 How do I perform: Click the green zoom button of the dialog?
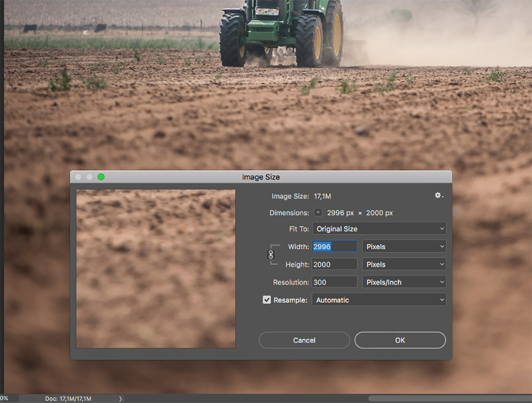pyautogui.click(x=101, y=177)
